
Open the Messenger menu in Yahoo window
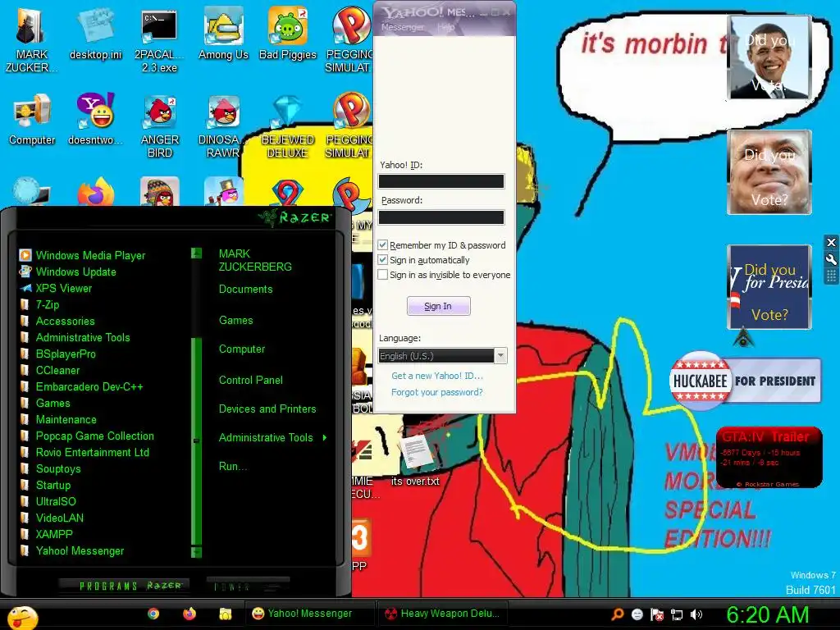pyautogui.click(x=402, y=27)
